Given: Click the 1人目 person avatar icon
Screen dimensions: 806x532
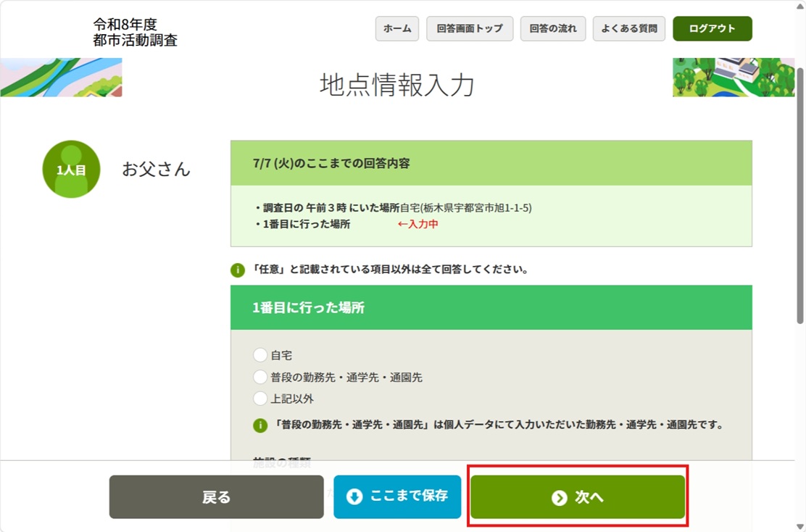Looking at the screenshot, I should tap(71, 169).
